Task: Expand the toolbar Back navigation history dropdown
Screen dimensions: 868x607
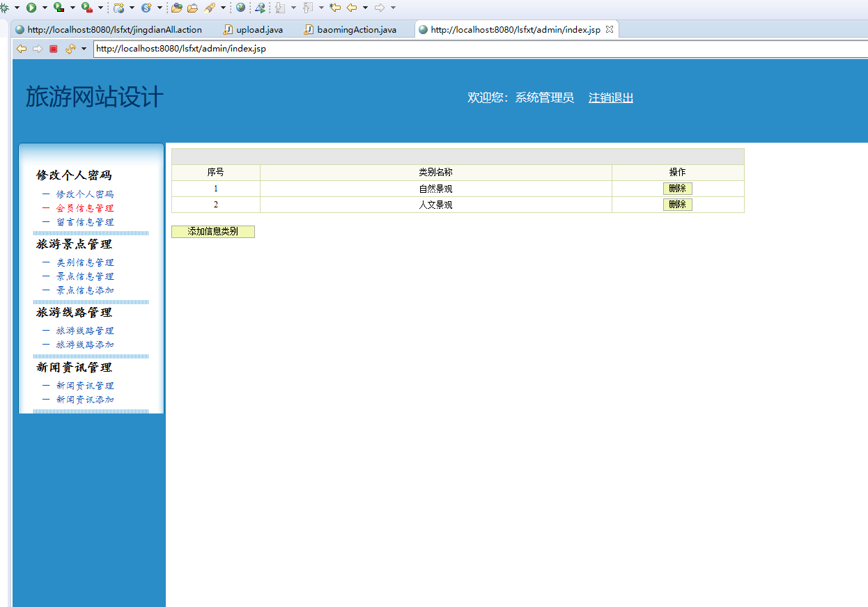Action: coord(365,8)
